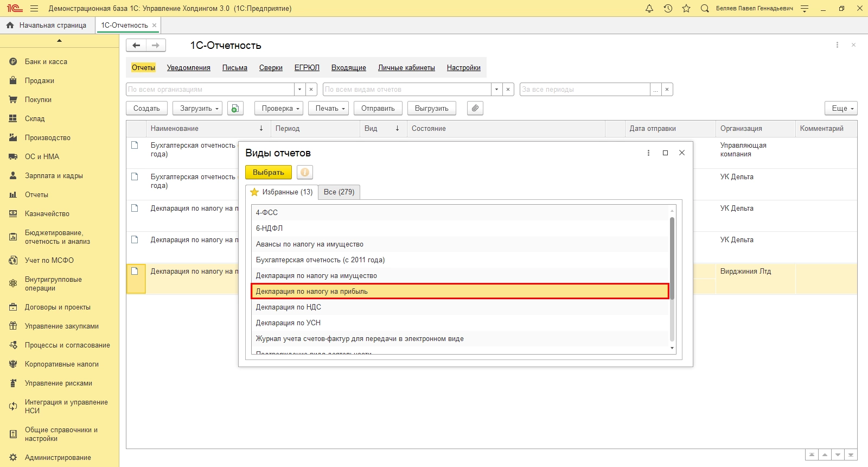Open the history clock icon
The width and height of the screenshot is (868, 467).
668,8
